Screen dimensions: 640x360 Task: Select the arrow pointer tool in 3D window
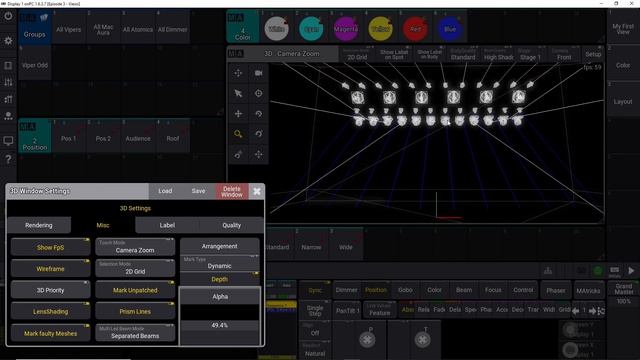[x=238, y=93]
